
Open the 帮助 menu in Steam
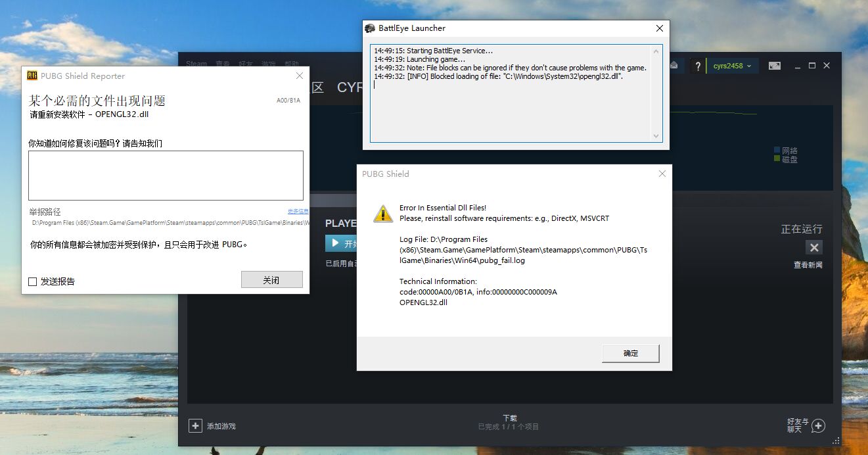[290, 64]
